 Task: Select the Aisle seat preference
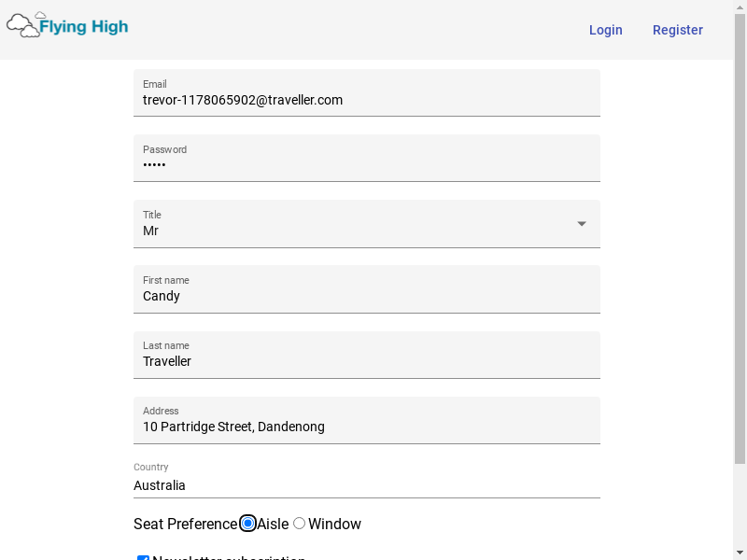(247, 524)
